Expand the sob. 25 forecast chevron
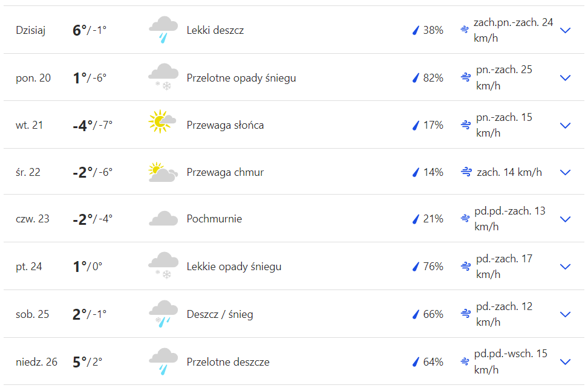The image size is (588, 388). [x=566, y=314]
